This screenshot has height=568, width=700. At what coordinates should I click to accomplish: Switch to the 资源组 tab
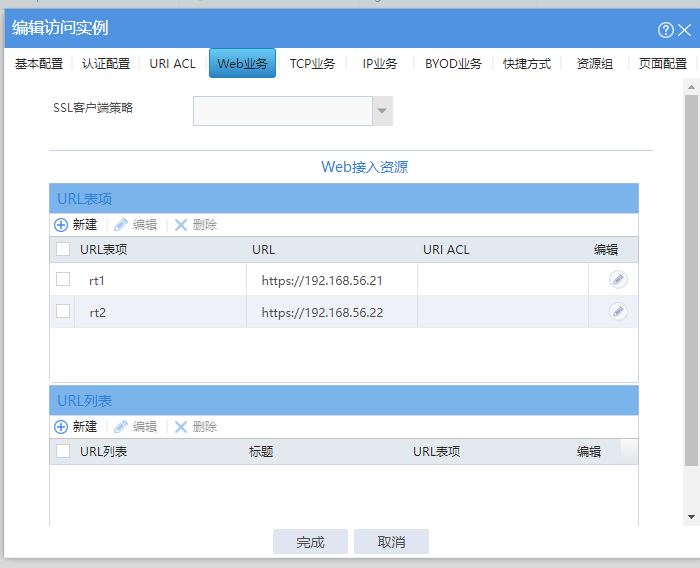pos(595,63)
